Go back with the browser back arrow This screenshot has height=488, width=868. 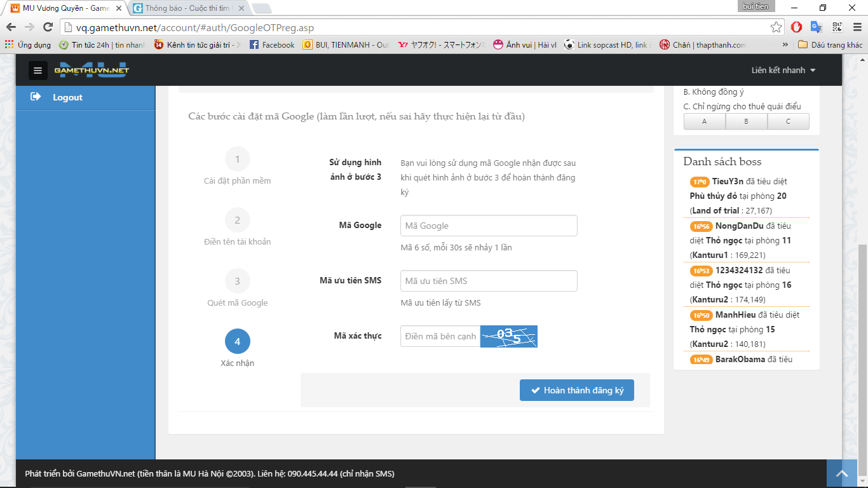click(x=11, y=27)
